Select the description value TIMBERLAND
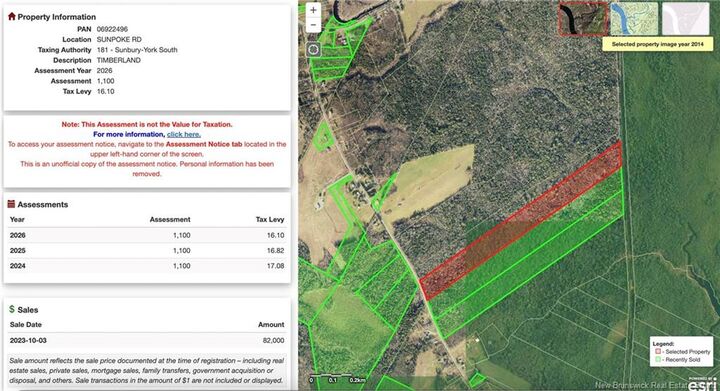This screenshot has height=391, width=720. (118, 60)
